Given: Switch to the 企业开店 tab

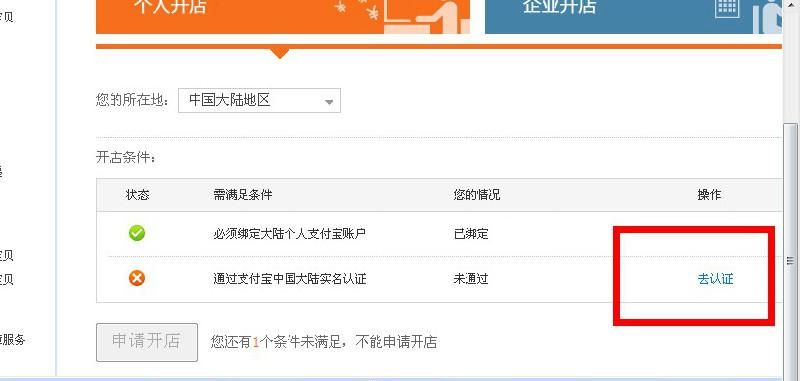Looking at the screenshot, I should point(633,16).
